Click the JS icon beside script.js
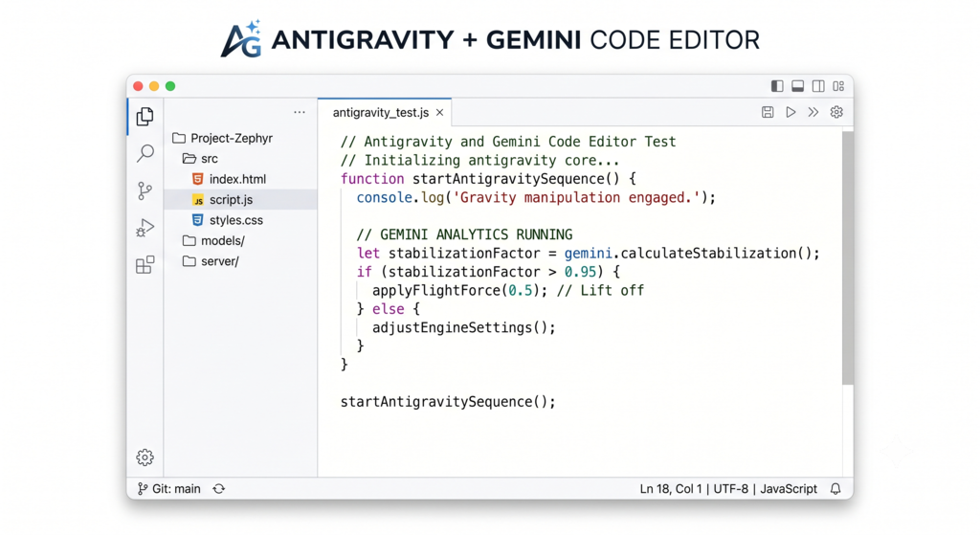 tap(197, 200)
